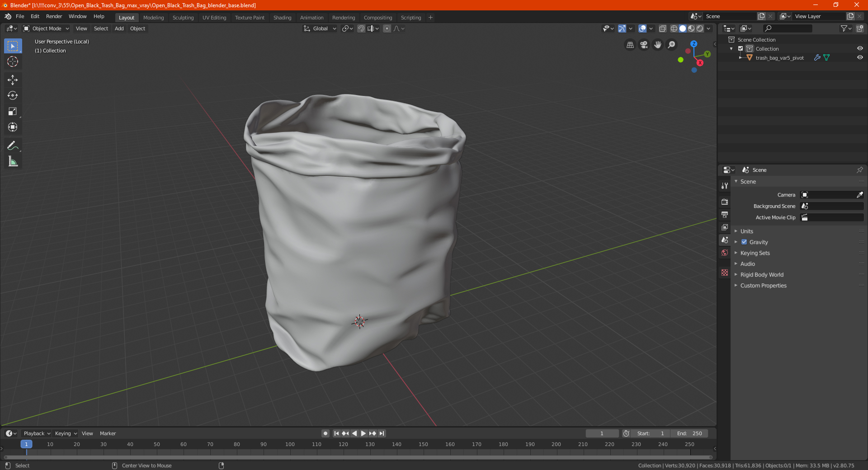Open the File menu
This screenshot has width=868, height=470.
point(20,16)
